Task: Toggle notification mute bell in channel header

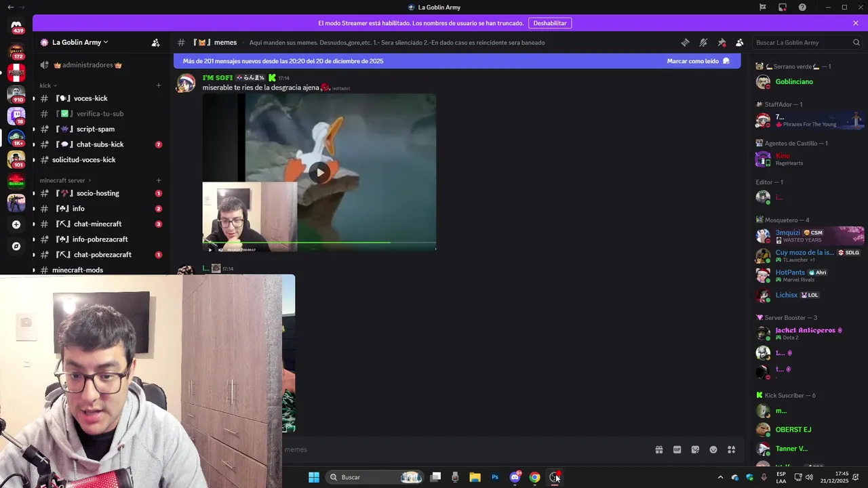Action: [703, 42]
